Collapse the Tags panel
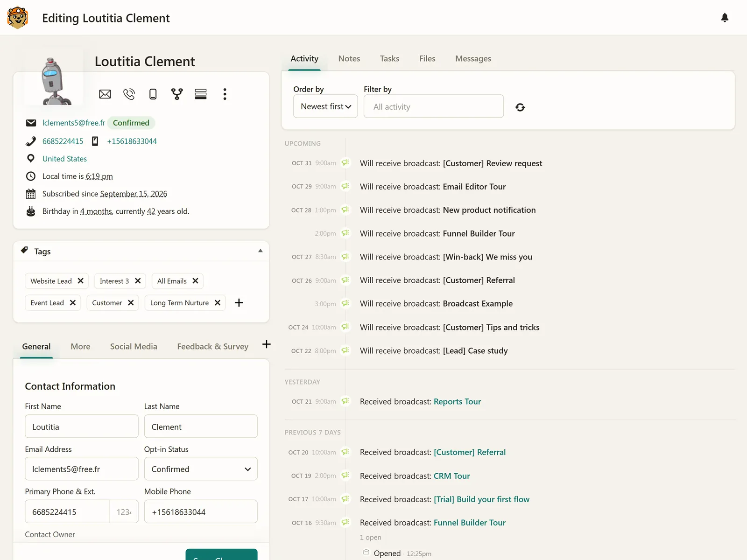 click(261, 251)
